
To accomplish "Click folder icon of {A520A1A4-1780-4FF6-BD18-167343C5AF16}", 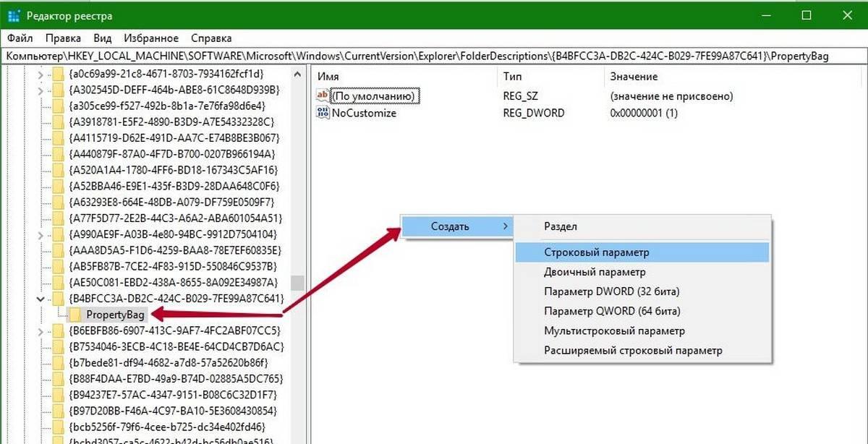I will tap(59, 170).
